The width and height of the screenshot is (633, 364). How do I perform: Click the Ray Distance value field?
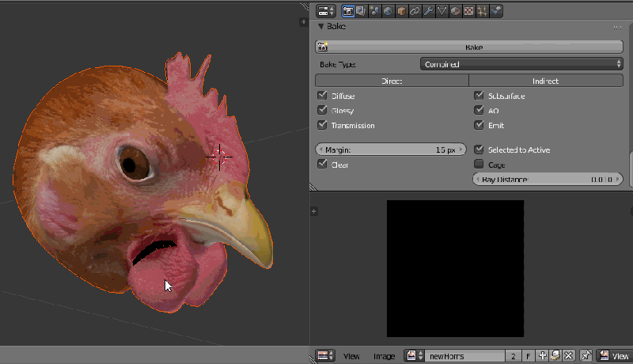point(548,179)
